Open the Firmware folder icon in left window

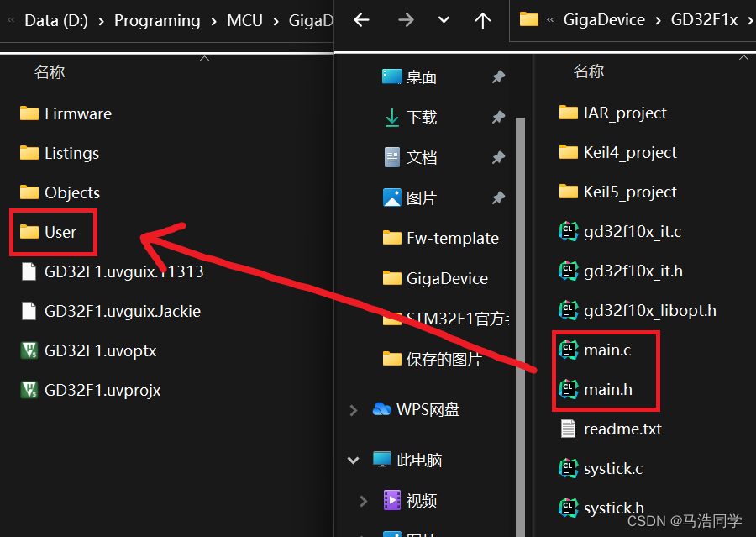click(x=29, y=113)
